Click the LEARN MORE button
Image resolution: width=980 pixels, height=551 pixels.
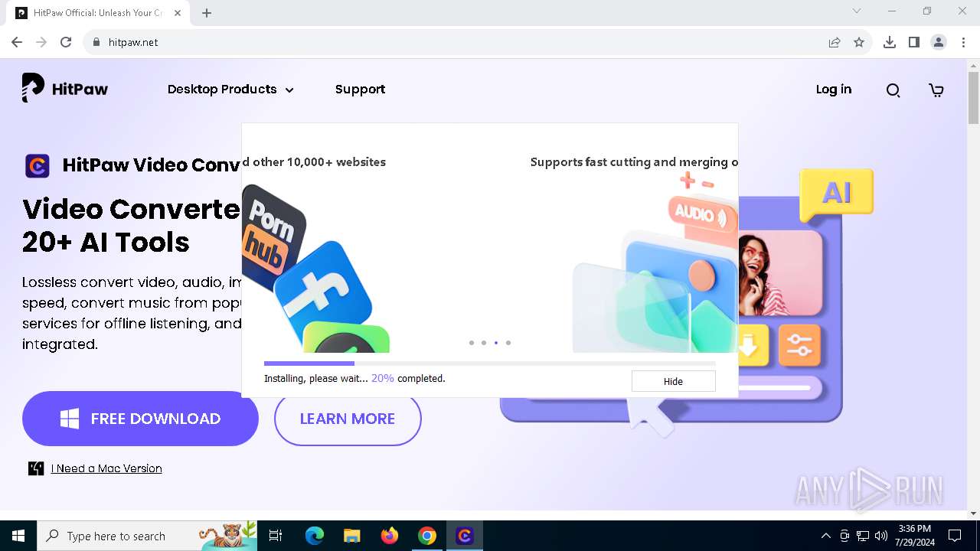(x=348, y=419)
